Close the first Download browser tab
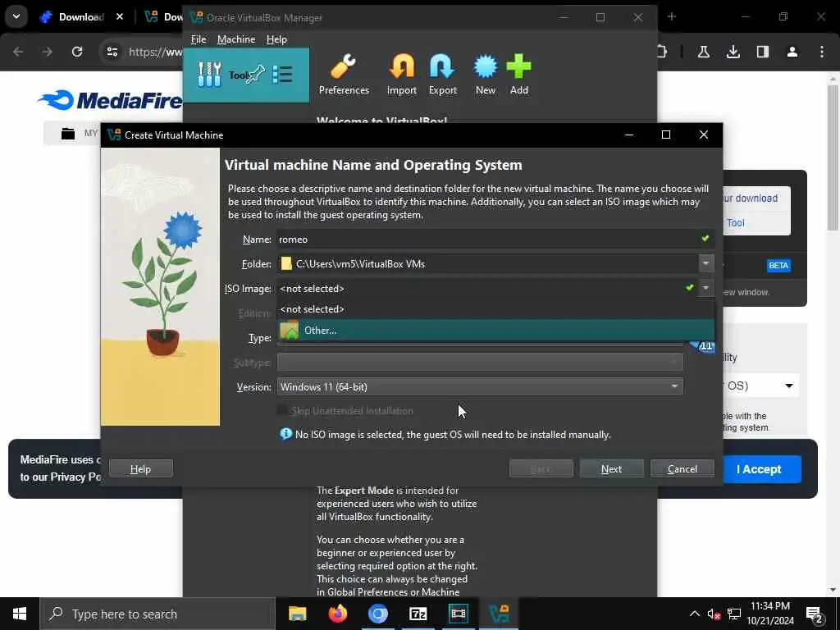 (120, 16)
